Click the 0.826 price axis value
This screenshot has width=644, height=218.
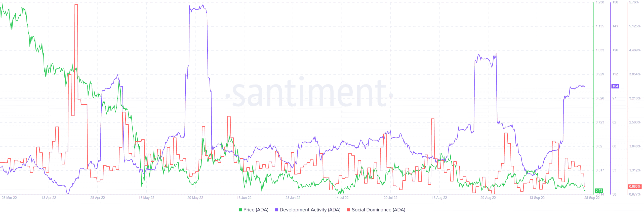click(x=600, y=98)
